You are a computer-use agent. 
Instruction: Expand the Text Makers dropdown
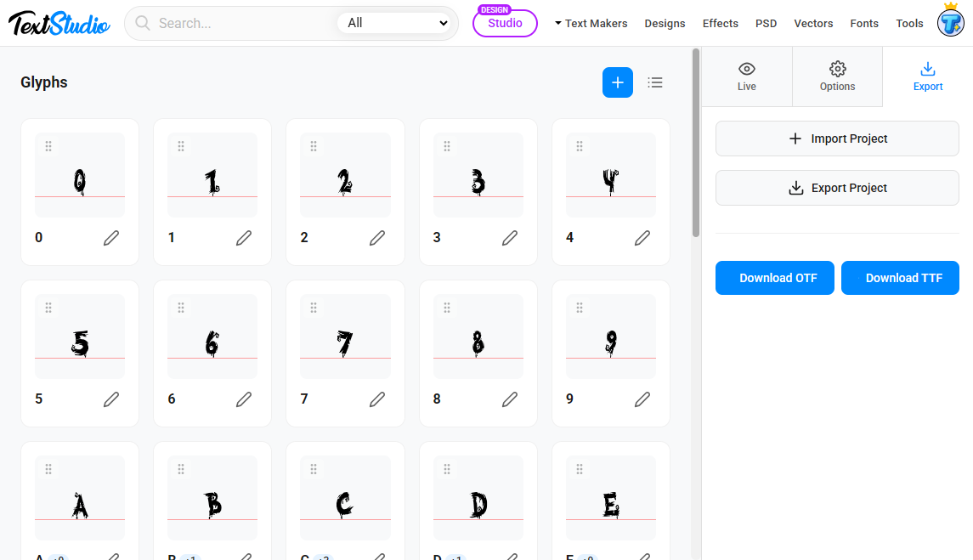click(591, 23)
